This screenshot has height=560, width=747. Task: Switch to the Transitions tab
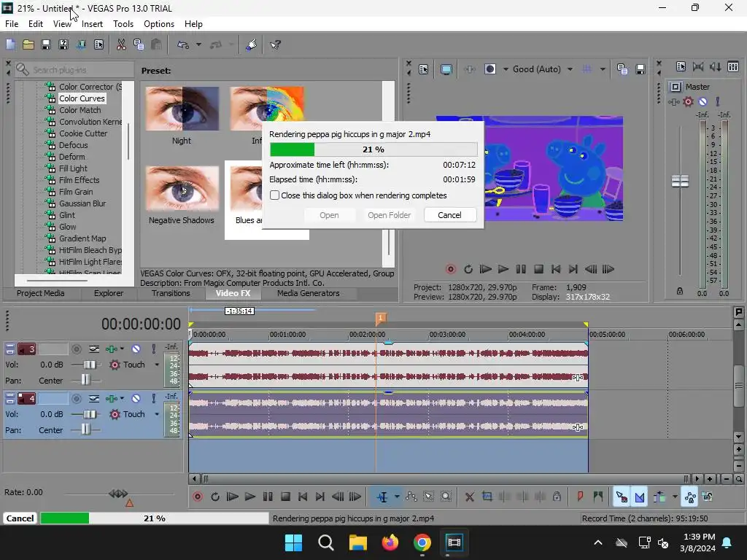[171, 293]
